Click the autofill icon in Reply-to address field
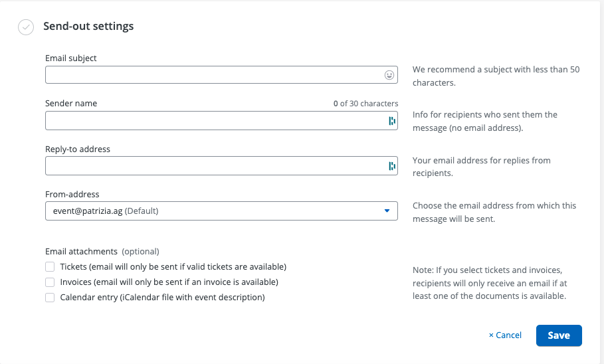604x364 pixels. pyautogui.click(x=391, y=165)
